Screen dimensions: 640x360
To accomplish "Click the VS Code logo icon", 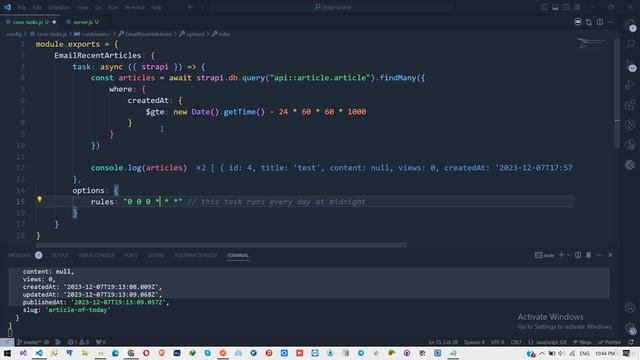I will pos(7,7).
